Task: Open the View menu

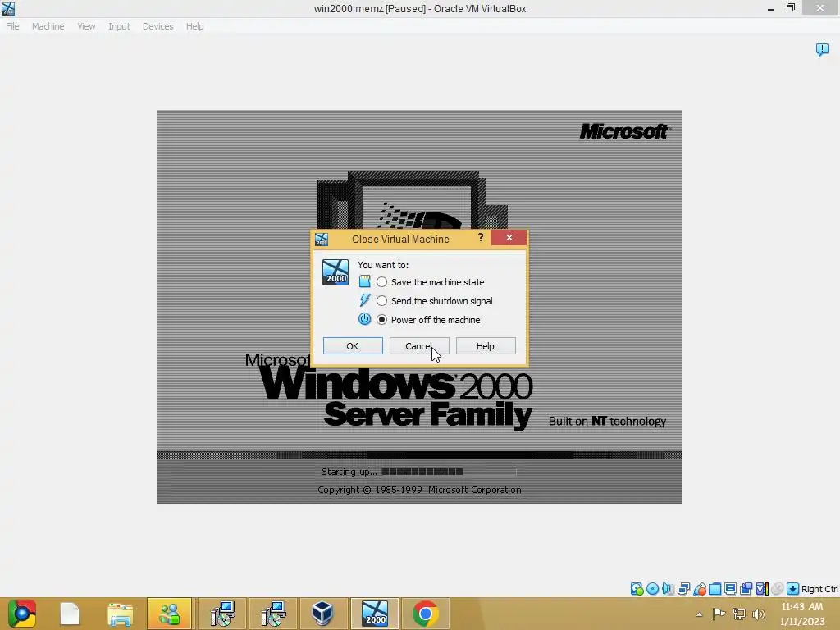Action: (86, 26)
